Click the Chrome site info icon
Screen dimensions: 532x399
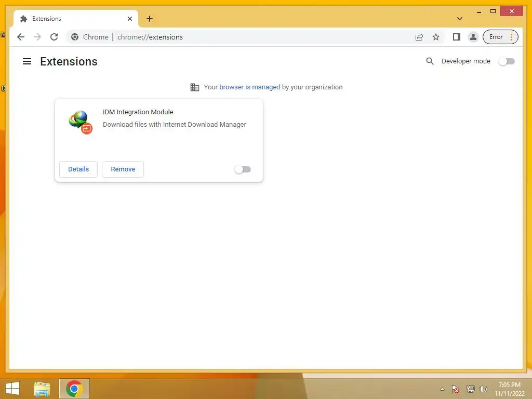(x=75, y=37)
